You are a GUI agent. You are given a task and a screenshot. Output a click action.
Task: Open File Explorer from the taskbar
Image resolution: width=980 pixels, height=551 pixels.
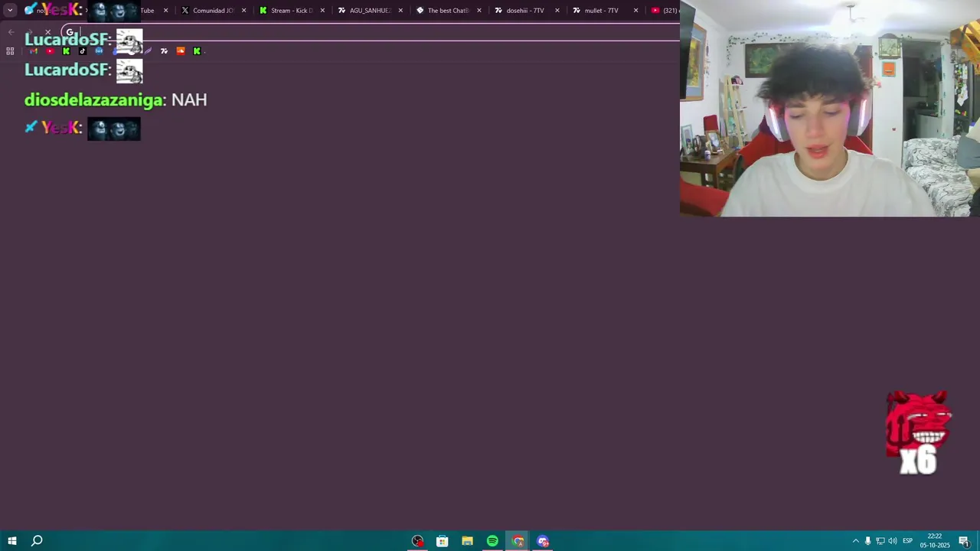[x=467, y=541]
